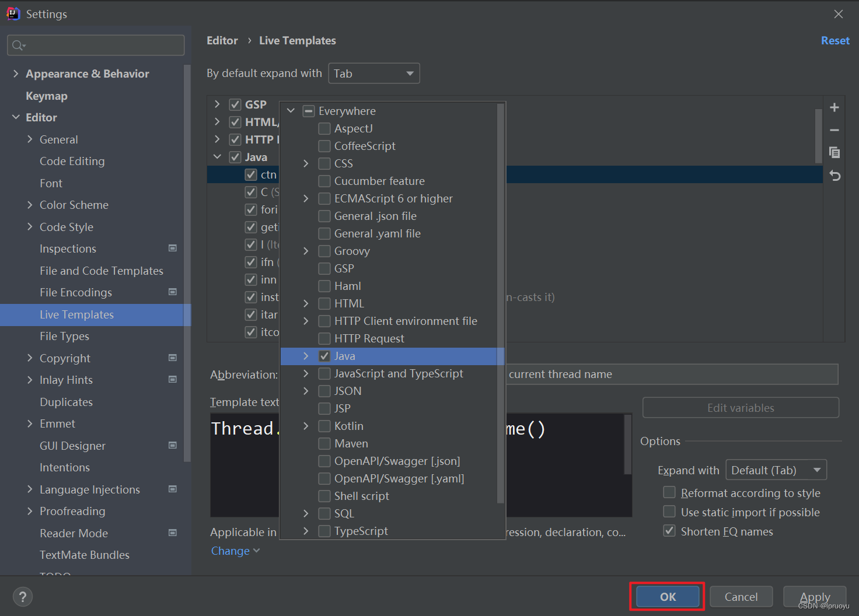Open the help question mark button

22,597
